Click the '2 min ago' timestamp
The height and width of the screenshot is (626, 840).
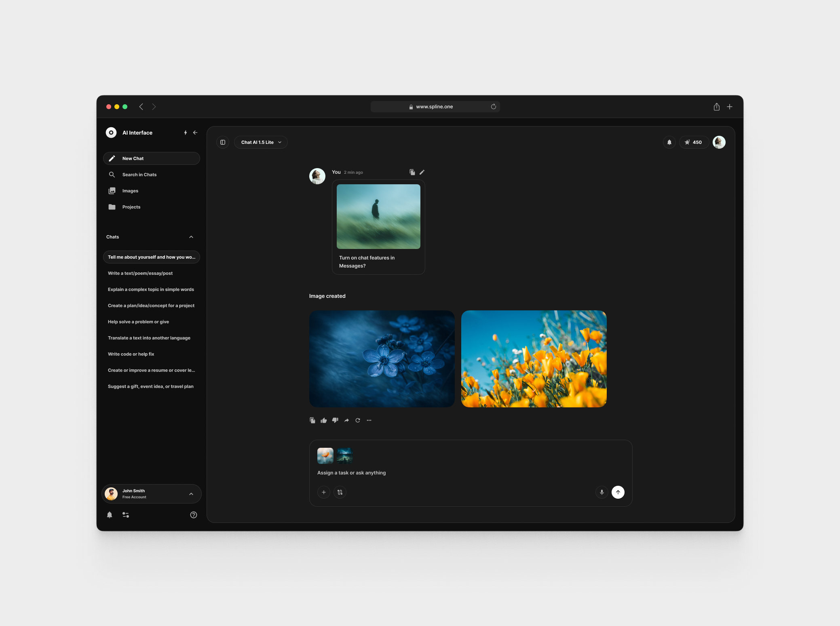coord(353,173)
